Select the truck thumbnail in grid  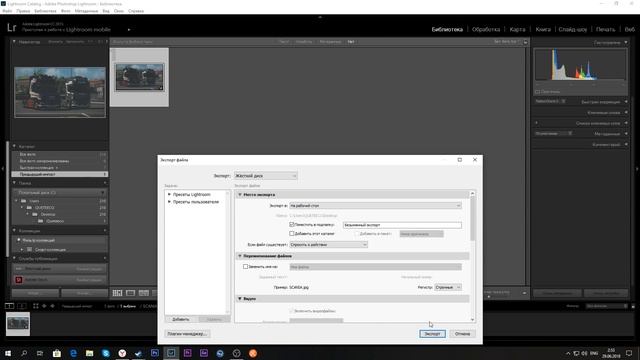pyautogui.click(x=139, y=77)
